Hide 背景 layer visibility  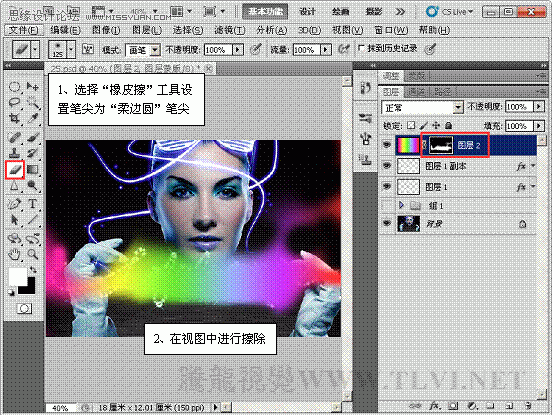coord(387,223)
